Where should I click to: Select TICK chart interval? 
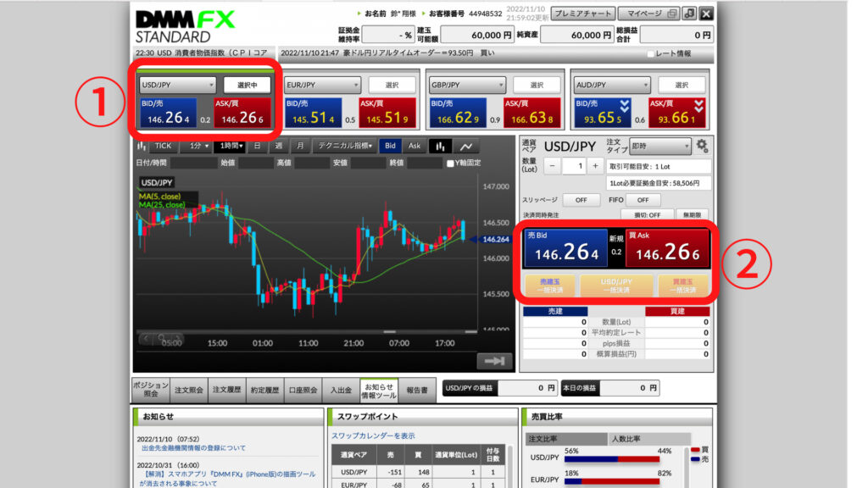163,146
